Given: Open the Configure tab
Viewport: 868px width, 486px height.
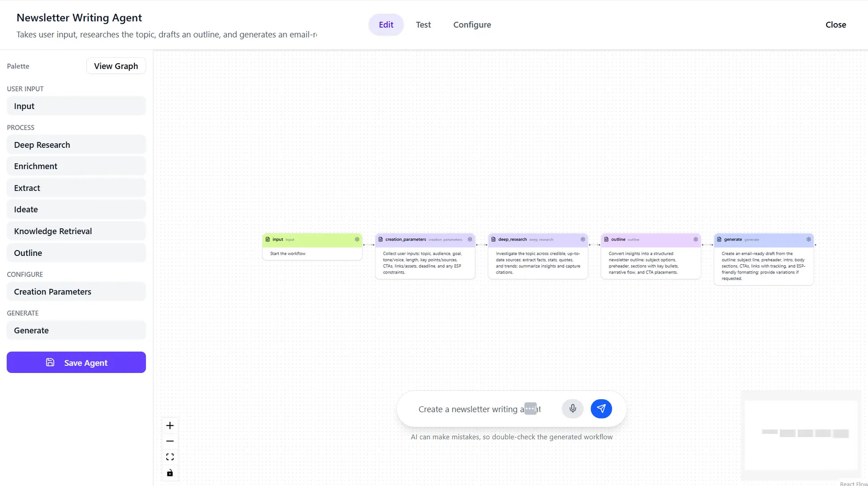Looking at the screenshot, I should coord(472,24).
